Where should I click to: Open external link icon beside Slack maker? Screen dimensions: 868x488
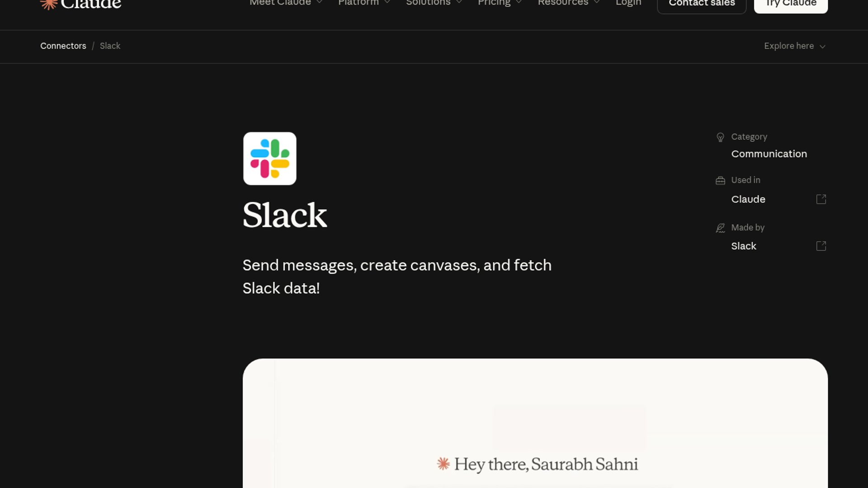pos(821,246)
